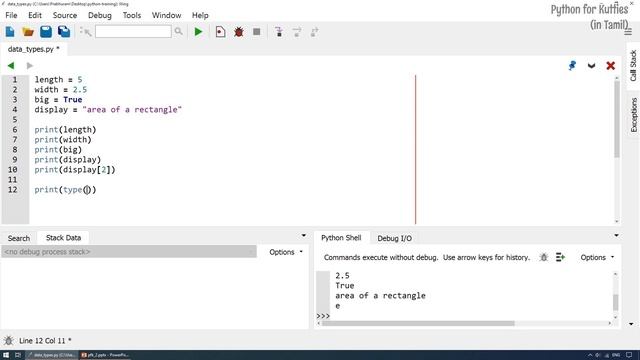Click the code line print(display[2])

(75, 169)
